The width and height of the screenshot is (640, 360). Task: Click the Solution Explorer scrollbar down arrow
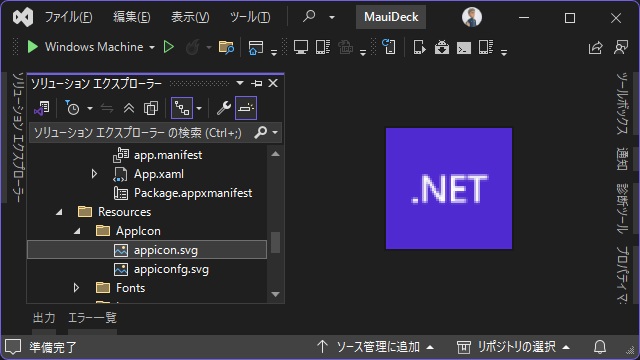[x=276, y=294]
